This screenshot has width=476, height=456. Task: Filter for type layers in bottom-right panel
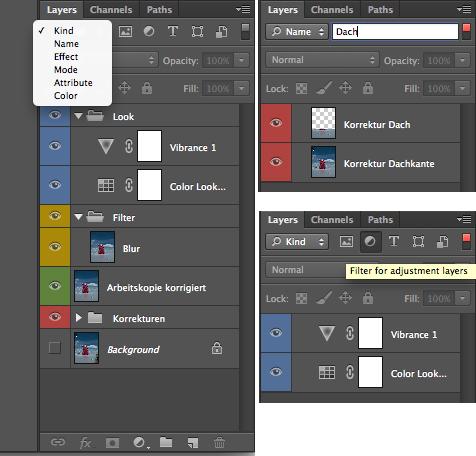394,241
